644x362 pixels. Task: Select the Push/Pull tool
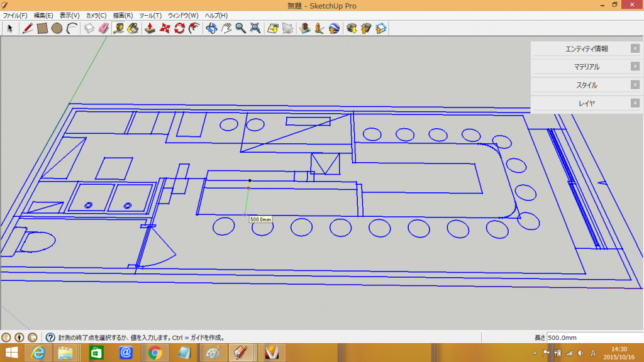click(x=150, y=28)
